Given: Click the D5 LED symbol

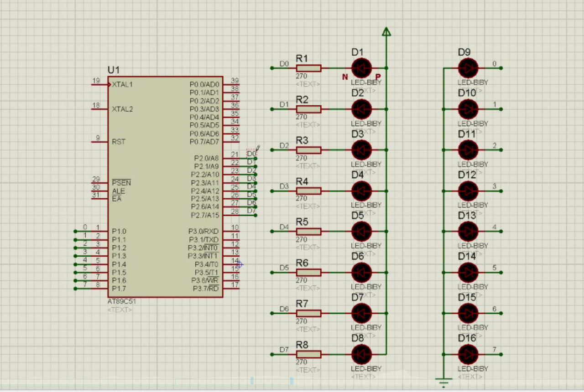Looking at the screenshot, I should tap(361, 232).
